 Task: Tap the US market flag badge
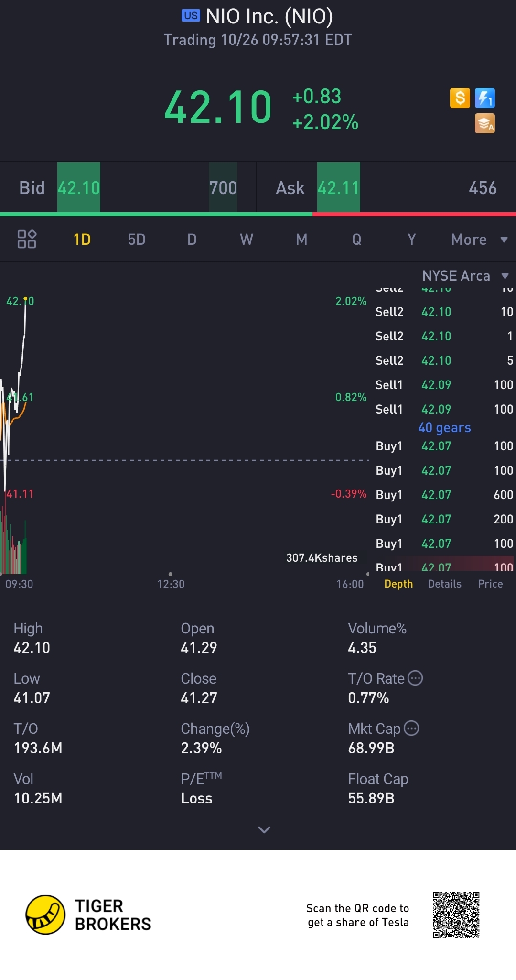pos(191,16)
